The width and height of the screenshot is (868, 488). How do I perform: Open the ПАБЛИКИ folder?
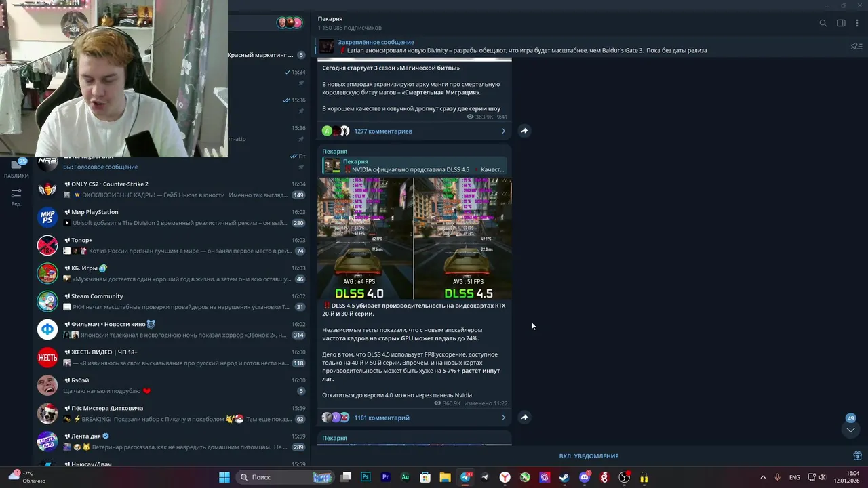(x=16, y=168)
